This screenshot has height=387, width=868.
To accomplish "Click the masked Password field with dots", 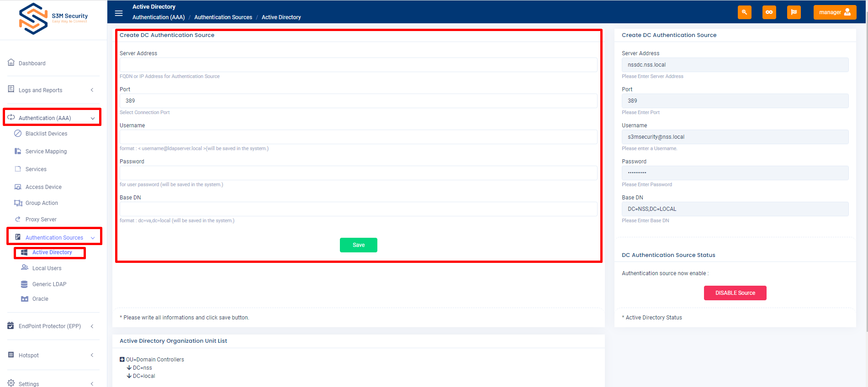I will click(x=735, y=173).
